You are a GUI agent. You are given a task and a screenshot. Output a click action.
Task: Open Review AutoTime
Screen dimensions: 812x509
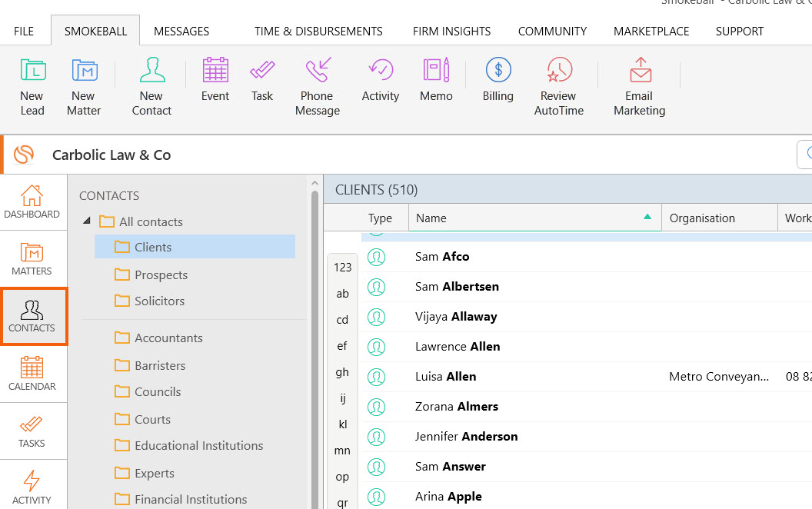tap(559, 72)
